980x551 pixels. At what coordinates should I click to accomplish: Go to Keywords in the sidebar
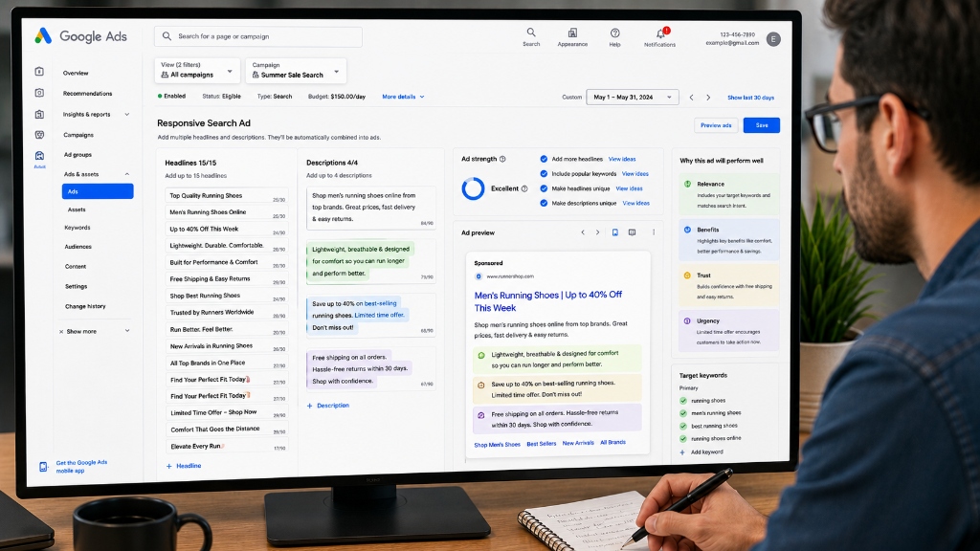[78, 228]
